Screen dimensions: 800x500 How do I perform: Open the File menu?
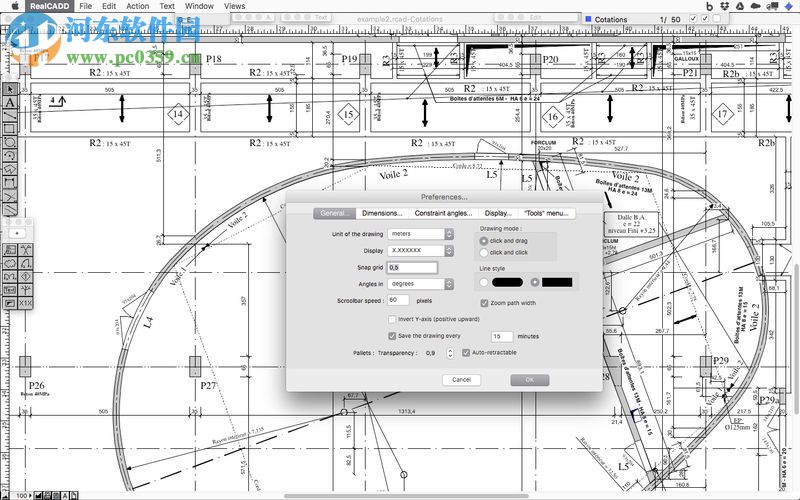[86, 6]
